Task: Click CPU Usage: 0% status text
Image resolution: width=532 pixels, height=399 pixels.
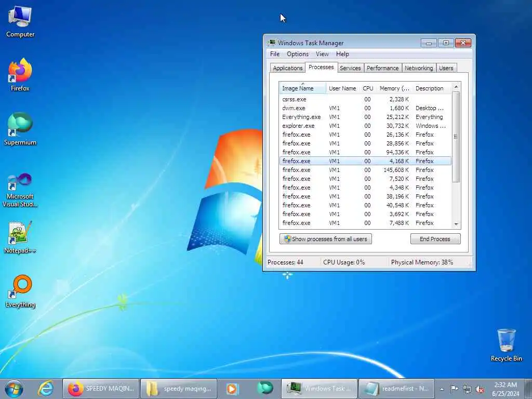Action: [x=344, y=262]
